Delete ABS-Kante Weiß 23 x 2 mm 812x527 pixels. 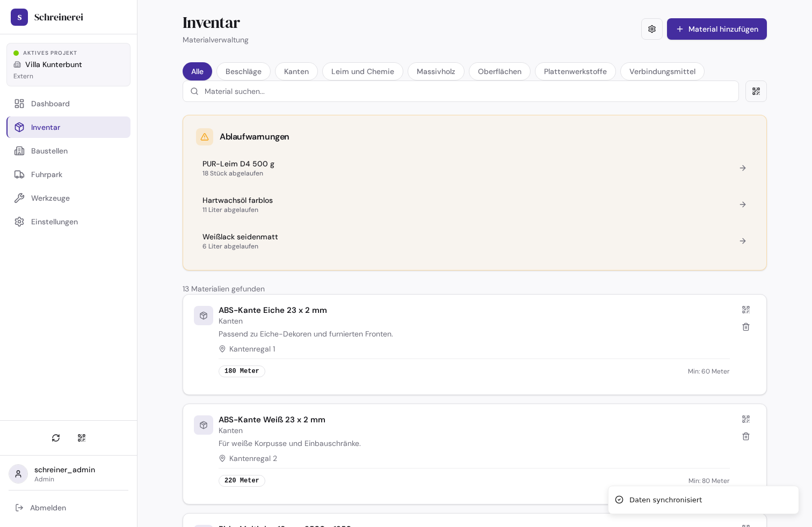pyautogui.click(x=746, y=436)
